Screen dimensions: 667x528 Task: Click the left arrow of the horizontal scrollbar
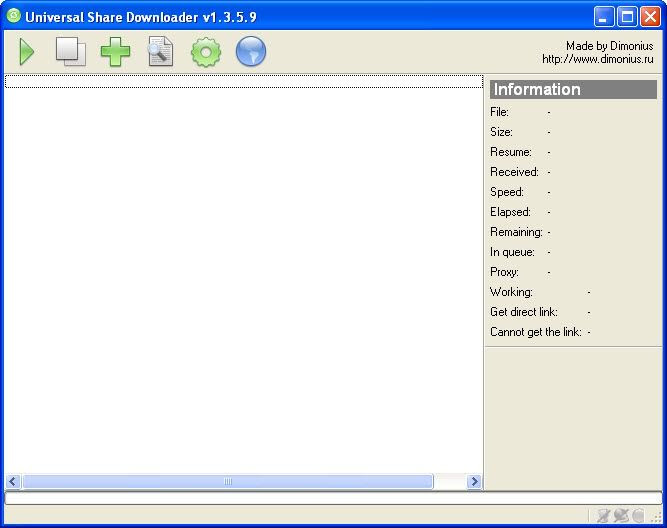click(x=13, y=481)
